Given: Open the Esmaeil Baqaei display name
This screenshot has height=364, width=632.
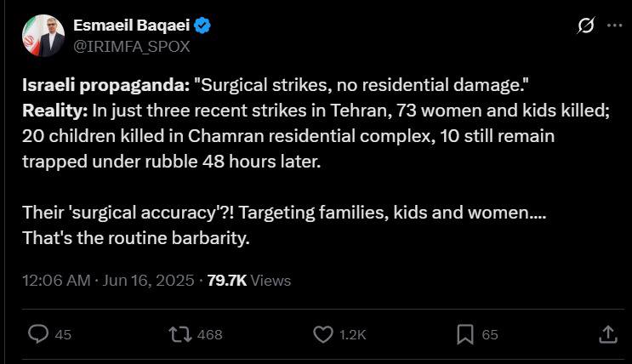Looking at the screenshot, I should point(131,26).
